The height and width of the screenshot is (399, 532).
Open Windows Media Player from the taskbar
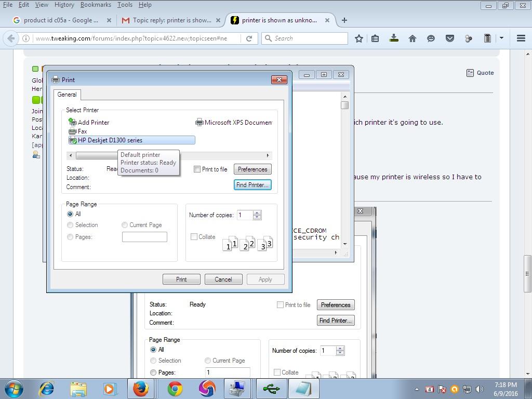point(110,389)
